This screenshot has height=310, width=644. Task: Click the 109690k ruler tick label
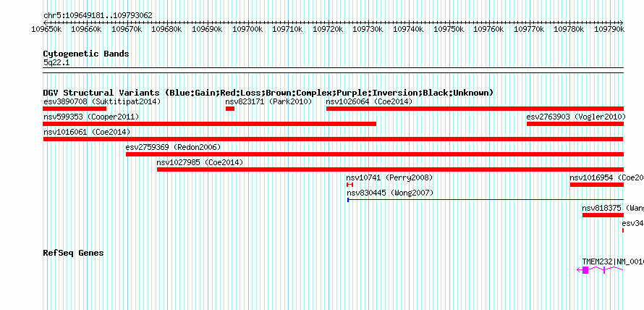[x=208, y=29]
